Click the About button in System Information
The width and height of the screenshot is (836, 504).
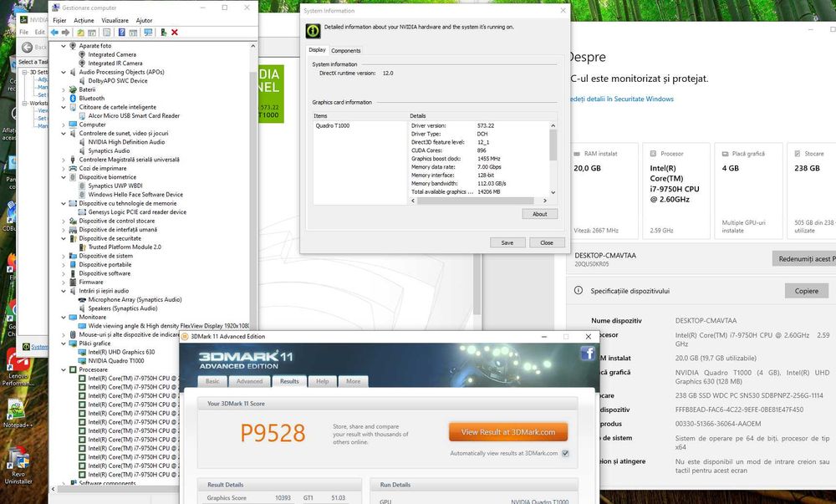539,214
